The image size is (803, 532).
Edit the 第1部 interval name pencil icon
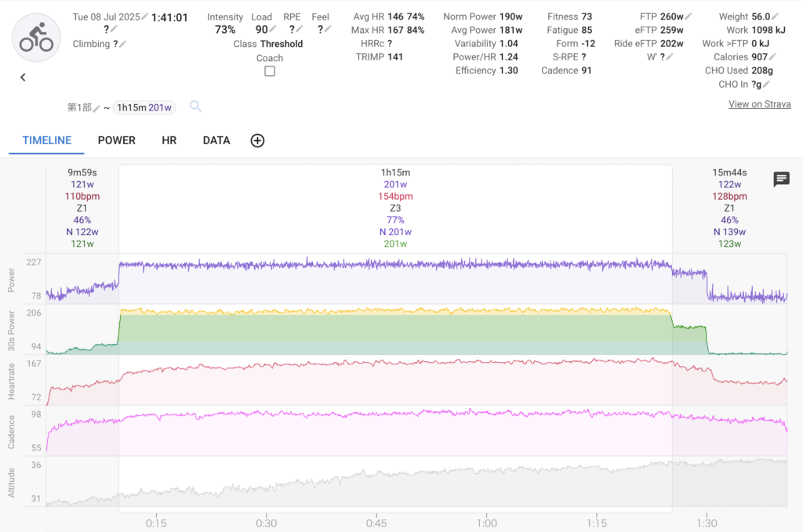tap(96, 108)
